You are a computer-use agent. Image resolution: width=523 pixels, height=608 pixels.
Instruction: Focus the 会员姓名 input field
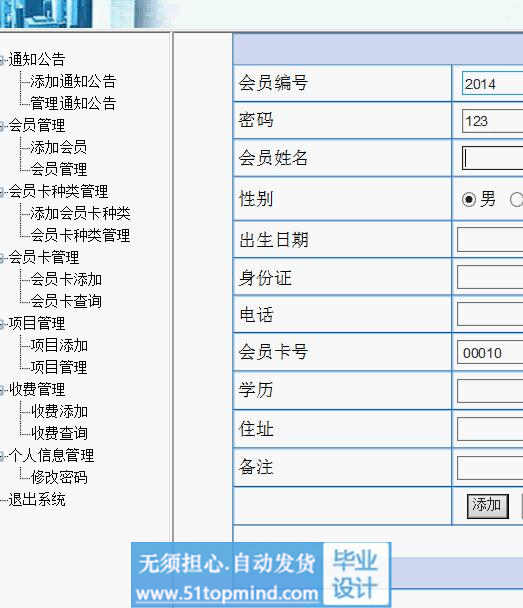(492, 157)
